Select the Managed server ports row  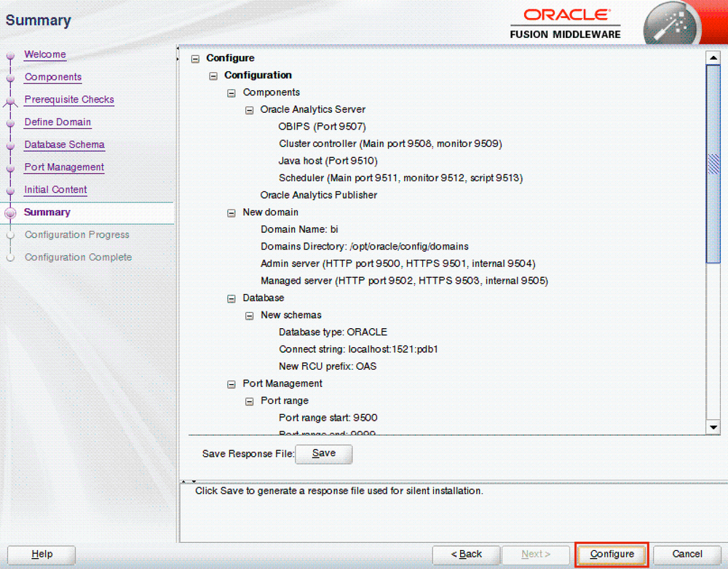[404, 282]
